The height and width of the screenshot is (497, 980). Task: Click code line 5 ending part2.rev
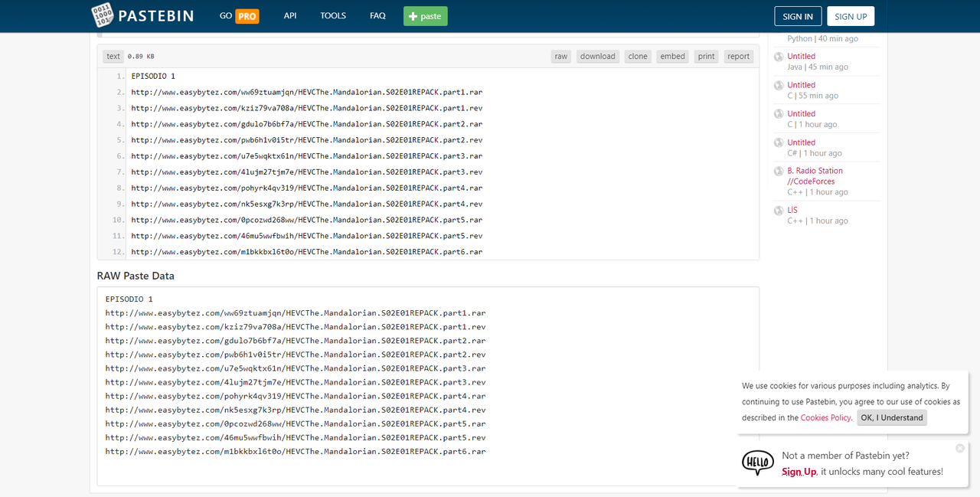pyautogui.click(x=306, y=140)
